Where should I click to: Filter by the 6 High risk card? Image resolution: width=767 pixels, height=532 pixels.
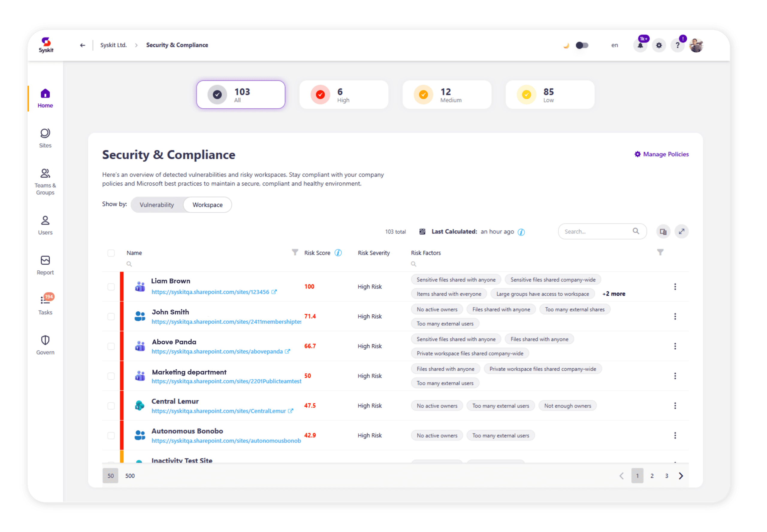pos(344,95)
